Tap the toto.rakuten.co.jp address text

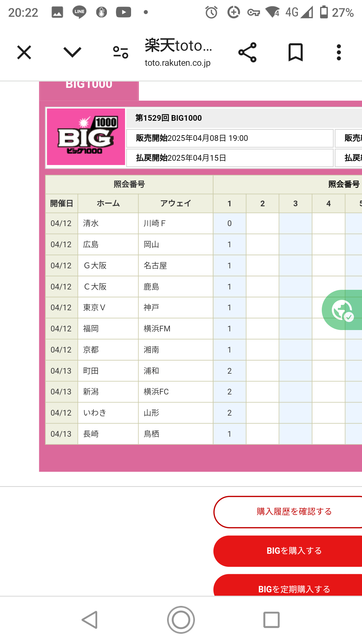coord(178,63)
